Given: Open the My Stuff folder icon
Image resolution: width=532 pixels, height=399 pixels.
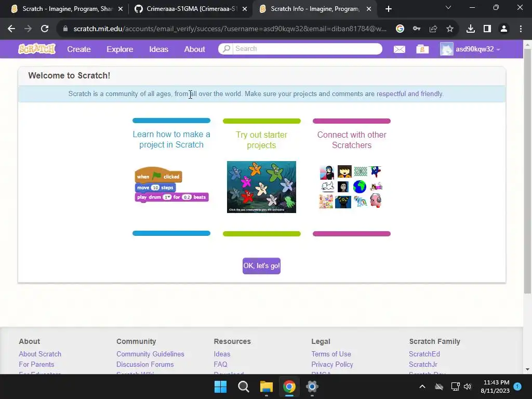Looking at the screenshot, I should pos(422,49).
